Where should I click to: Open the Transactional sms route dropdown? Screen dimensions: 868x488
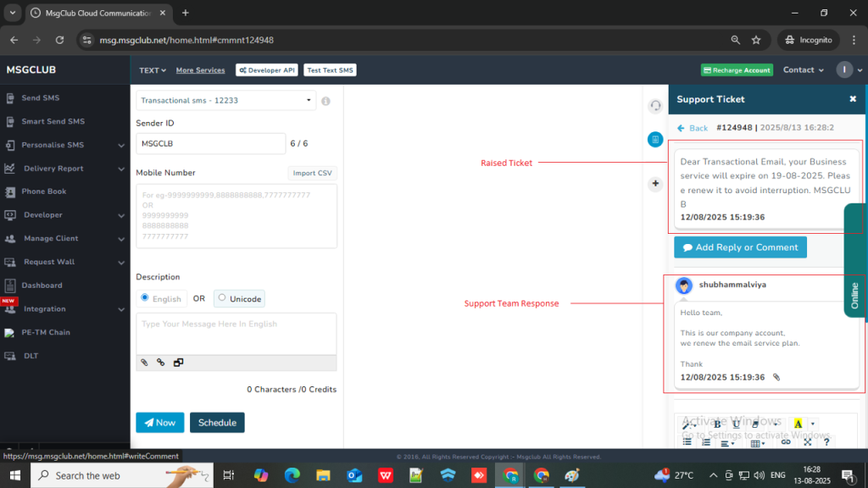click(225, 100)
